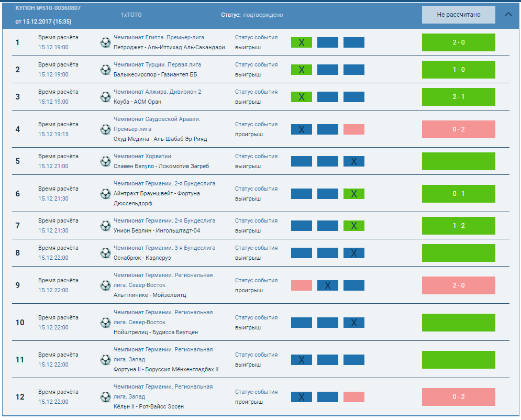Image resolution: width=521 pixels, height=420 pixels.
Task: Toggle the X-marked draw box in row 9
Action: (327, 285)
